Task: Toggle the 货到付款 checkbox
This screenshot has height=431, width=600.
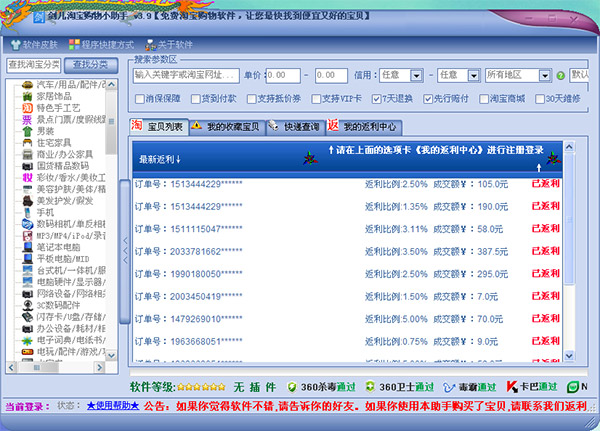Action: [196, 99]
